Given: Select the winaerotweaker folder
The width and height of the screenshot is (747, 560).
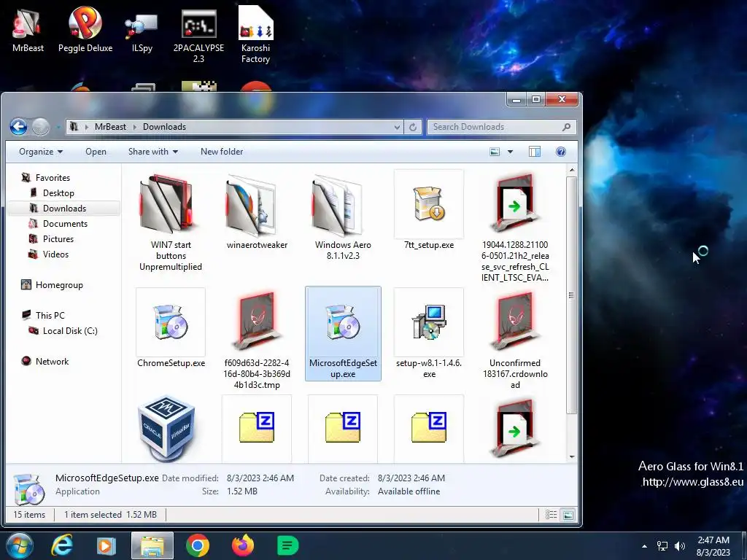Looking at the screenshot, I should (257, 212).
